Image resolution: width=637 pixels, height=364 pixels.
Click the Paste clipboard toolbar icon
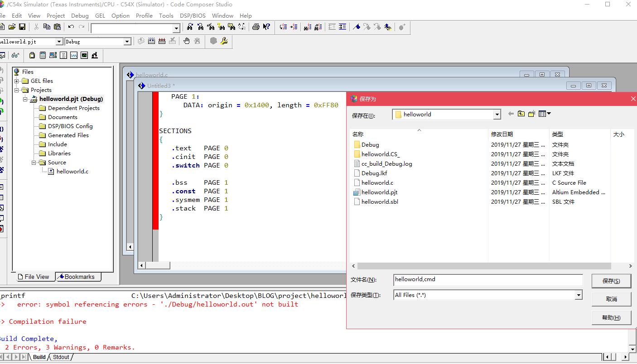(57, 27)
